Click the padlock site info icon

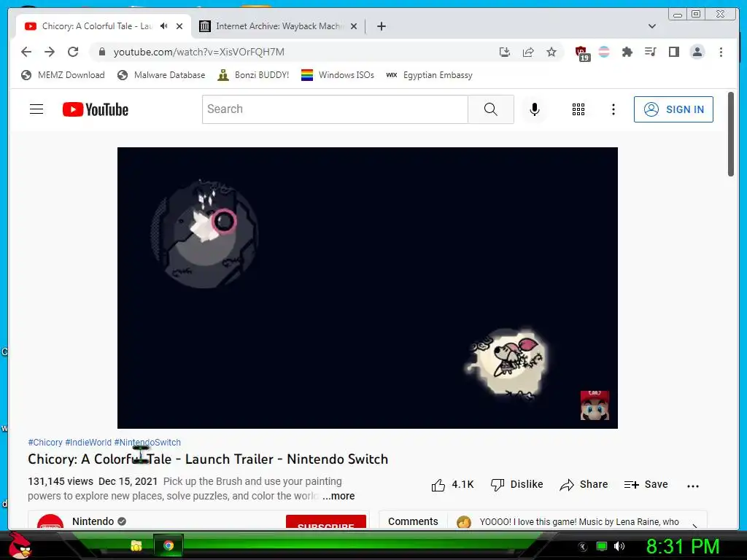coord(101,52)
